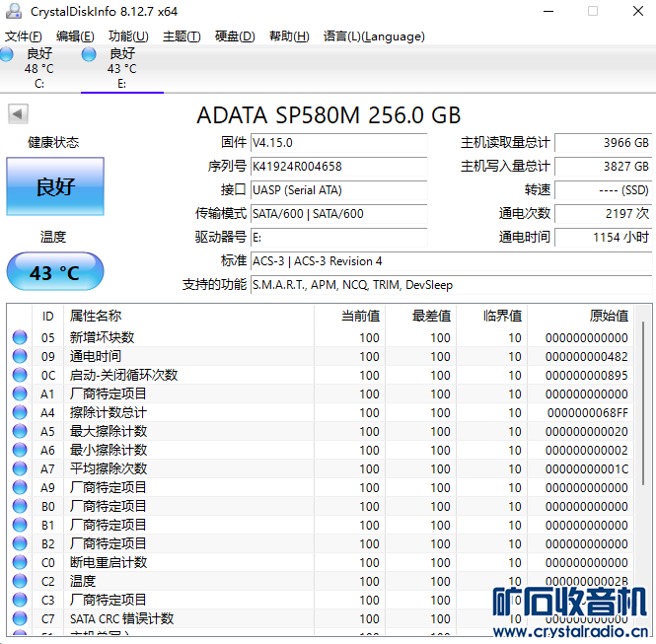Screen dimensions: 656x644
Task: Click the 43 °C temperature button
Action: coord(55,272)
